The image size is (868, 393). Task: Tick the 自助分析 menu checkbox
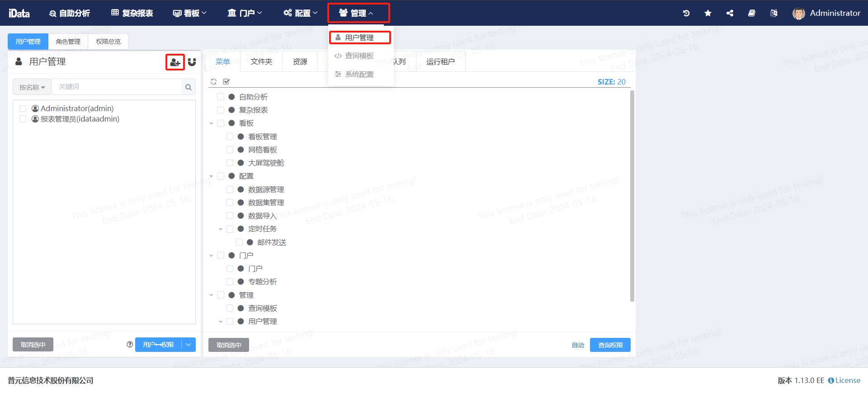point(221,97)
